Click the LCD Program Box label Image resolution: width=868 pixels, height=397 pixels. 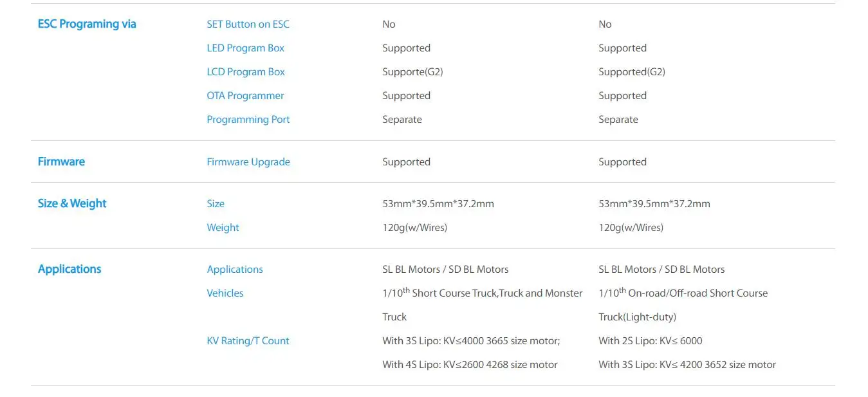(246, 72)
